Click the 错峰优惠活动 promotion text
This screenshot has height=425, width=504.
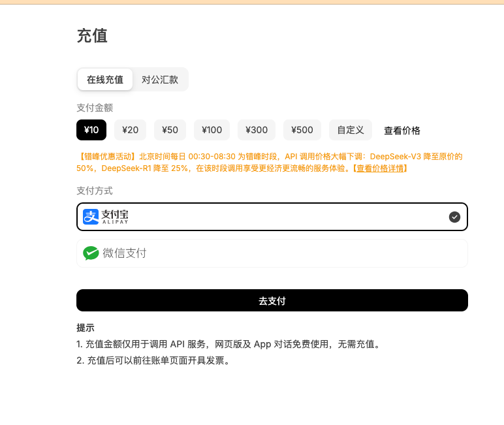[270, 163]
